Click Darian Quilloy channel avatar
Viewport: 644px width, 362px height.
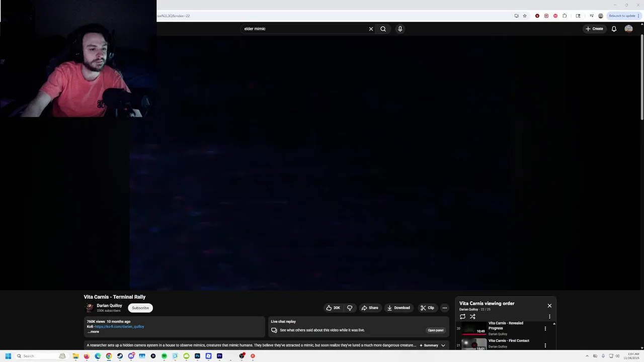click(x=90, y=308)
